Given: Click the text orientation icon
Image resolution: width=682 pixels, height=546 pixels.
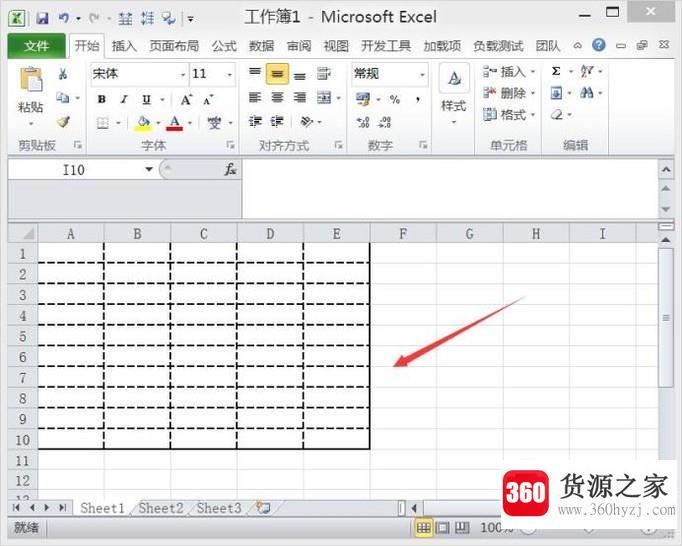Looking at the screenshot, I should click(307, 121).
